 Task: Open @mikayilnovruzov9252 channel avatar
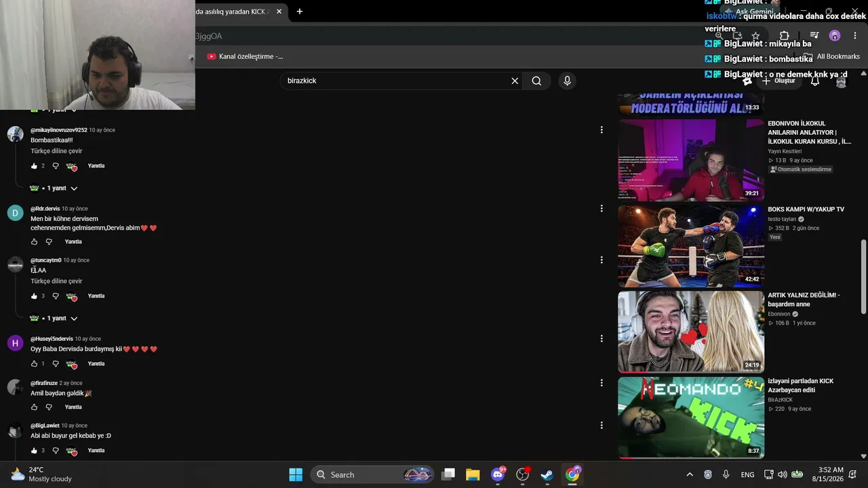point(16,134)
